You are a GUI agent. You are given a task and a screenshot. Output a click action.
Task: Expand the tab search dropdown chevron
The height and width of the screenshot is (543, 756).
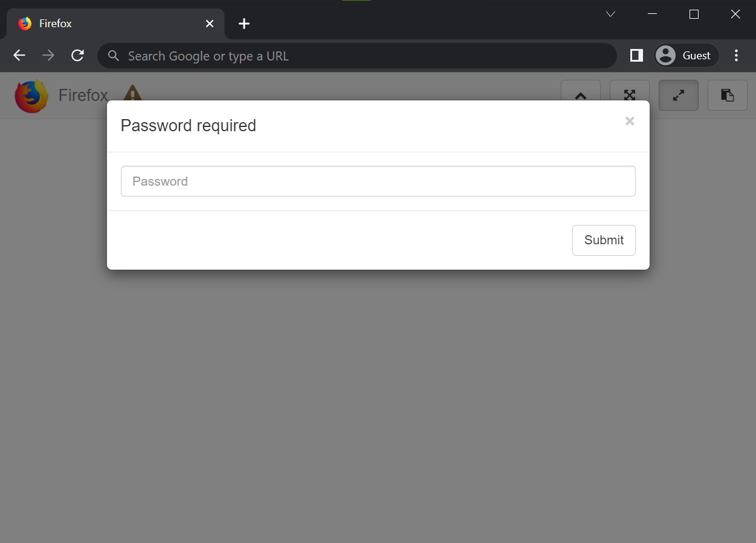[610, 15]
